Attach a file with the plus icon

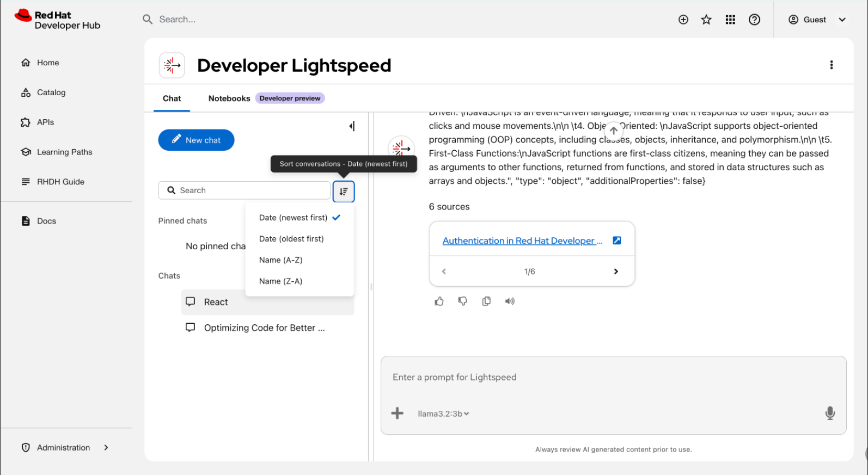(398, 414)
